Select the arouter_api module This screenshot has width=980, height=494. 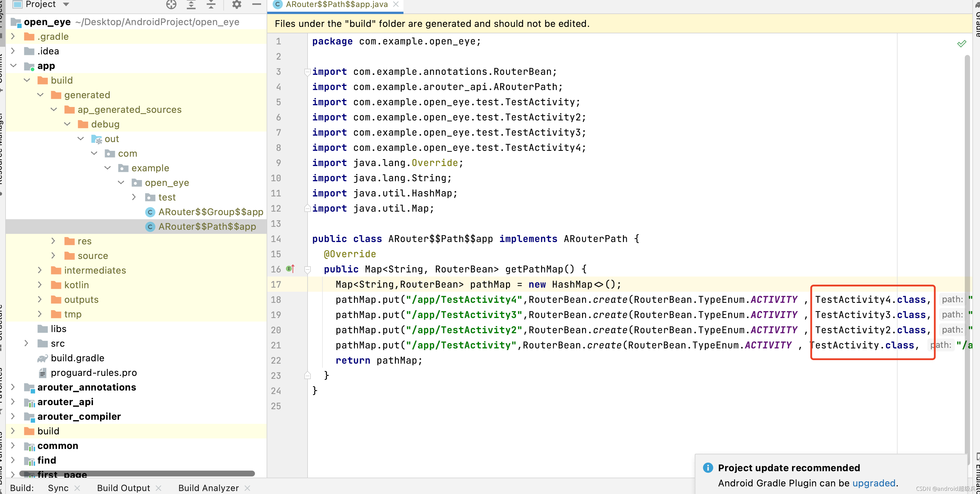(65, 402)
